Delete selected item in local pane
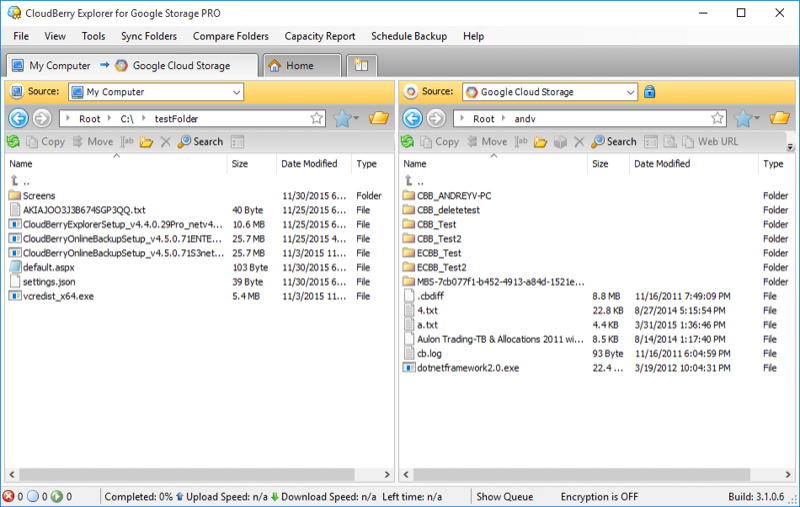 165,141
